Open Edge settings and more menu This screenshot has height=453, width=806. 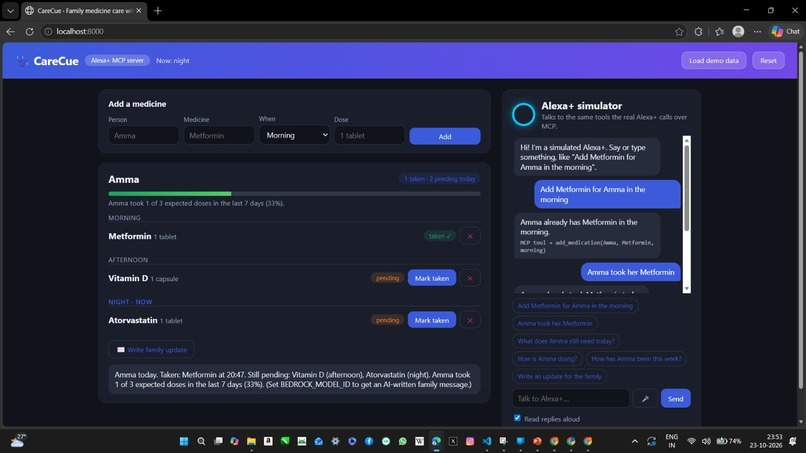click(757, 31)
